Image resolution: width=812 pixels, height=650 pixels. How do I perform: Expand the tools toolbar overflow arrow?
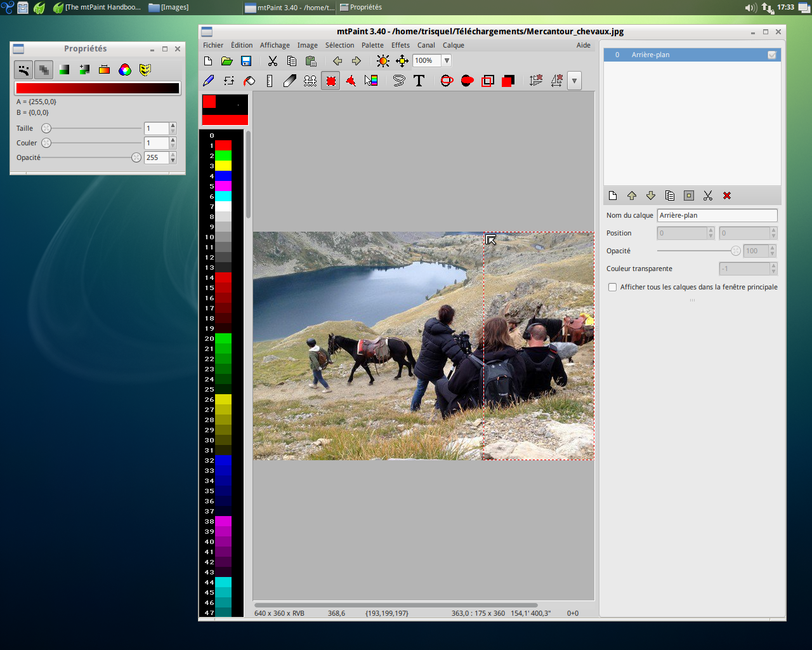[x=574, y=81]
